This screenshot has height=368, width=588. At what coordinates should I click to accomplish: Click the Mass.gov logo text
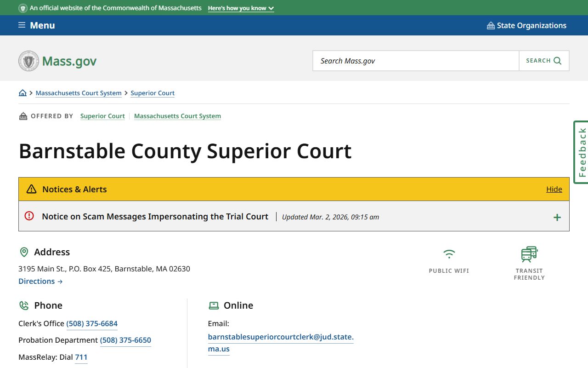coord(69,61)
